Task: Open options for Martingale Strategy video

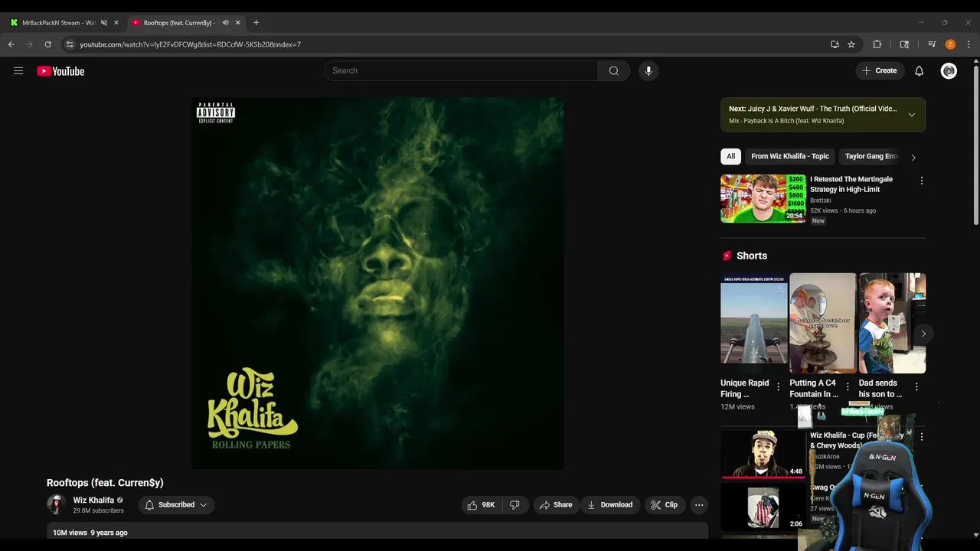Action: tap(921, 181)
